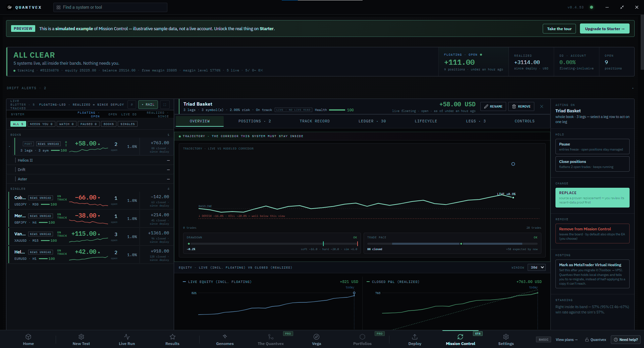Open the Portfolios PRO section
The image size is (644, 348).
[362, 339]
